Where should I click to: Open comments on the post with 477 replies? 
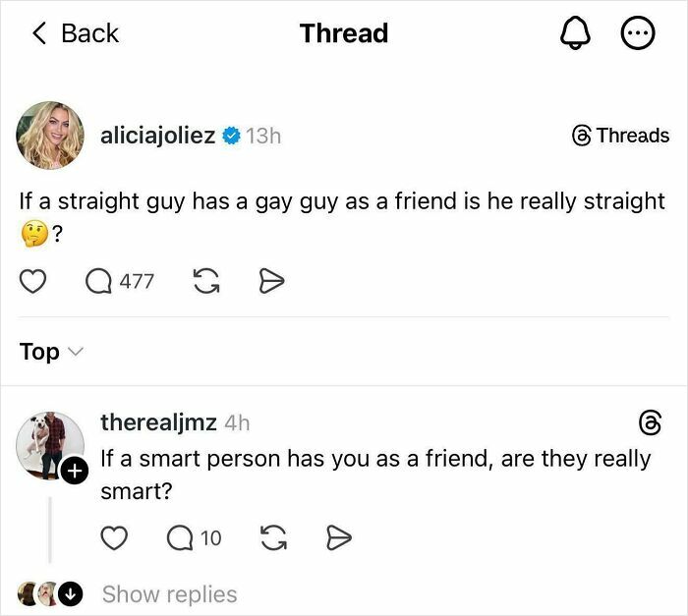[x=99, y=282]
